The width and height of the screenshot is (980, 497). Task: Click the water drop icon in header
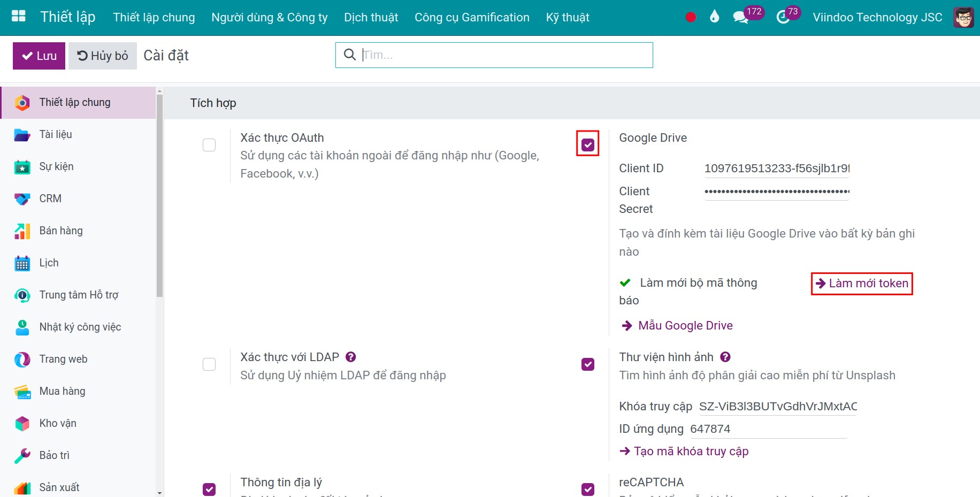(714, 17)
